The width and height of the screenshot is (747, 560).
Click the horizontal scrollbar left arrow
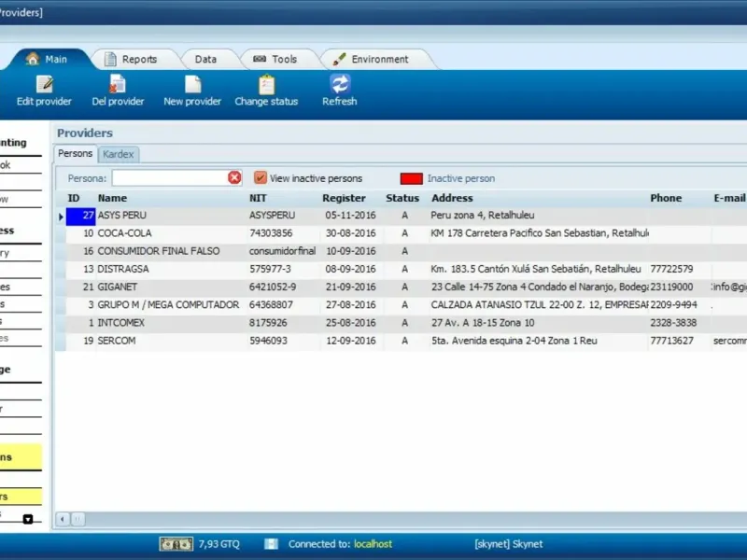[x=63, y=519]
